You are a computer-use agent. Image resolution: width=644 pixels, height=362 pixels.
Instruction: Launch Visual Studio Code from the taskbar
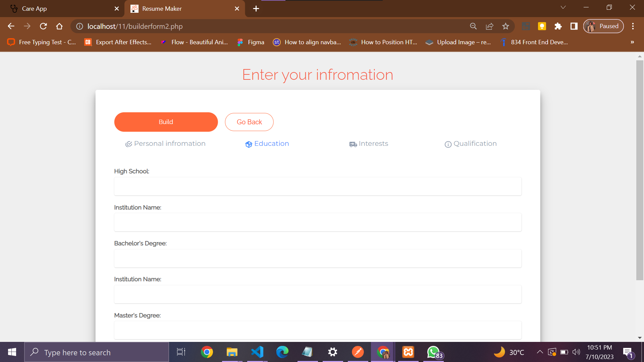[x=257, y=352]
